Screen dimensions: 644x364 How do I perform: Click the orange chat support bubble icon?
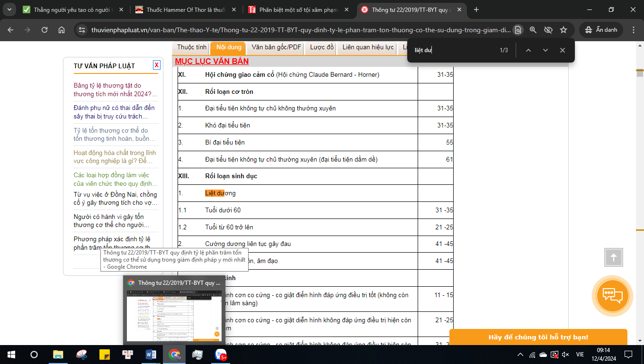point(612,296)
